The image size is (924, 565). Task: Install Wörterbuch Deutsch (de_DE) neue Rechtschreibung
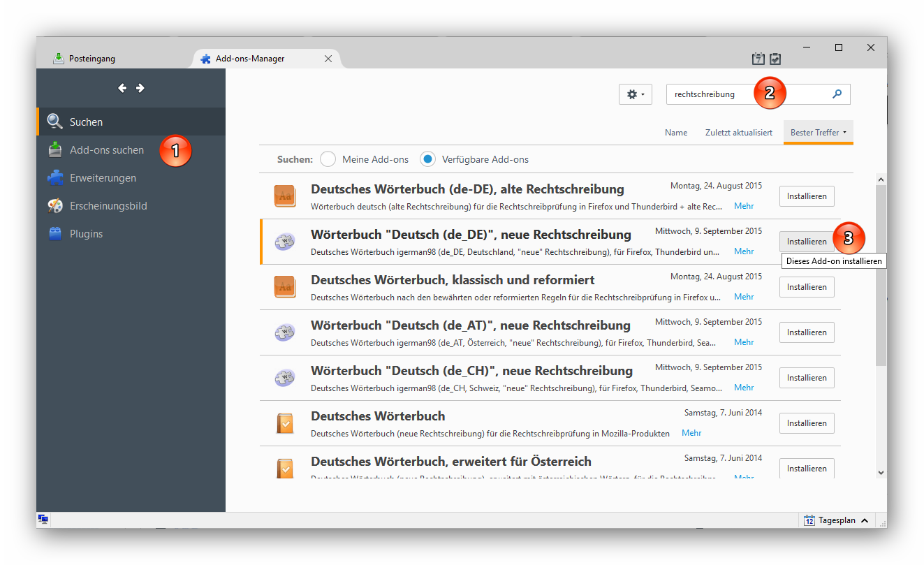tap(807, 242)
